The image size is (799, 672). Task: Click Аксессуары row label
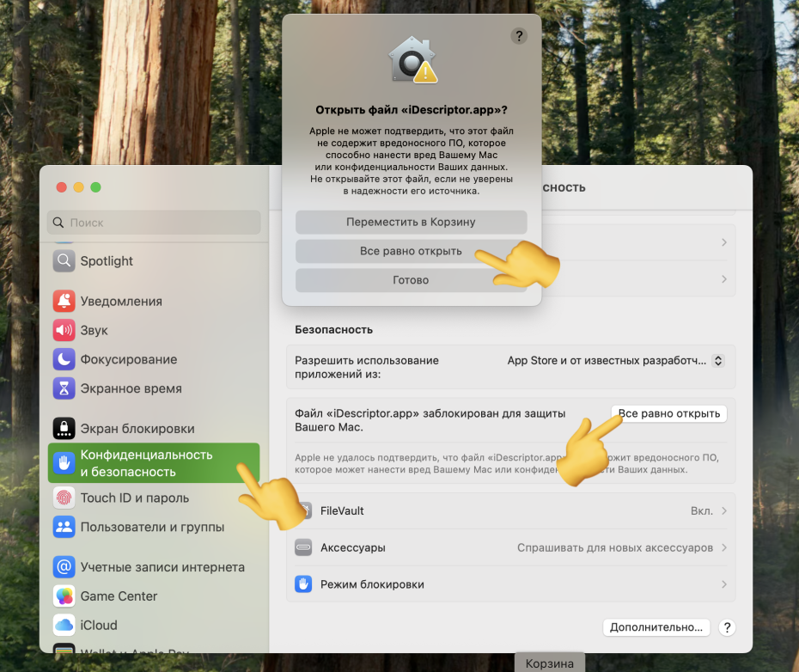click(x=352, y=547)
